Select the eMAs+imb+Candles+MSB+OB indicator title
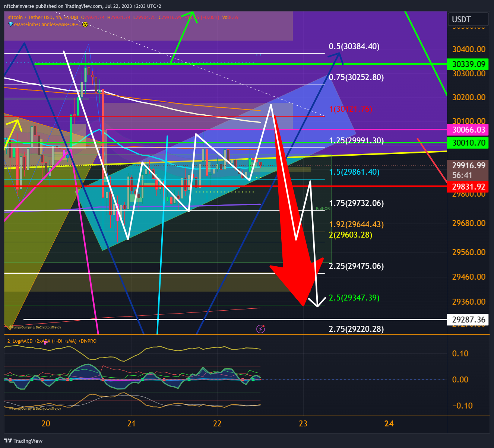This screenshot has height=448, width=494. 47,24
